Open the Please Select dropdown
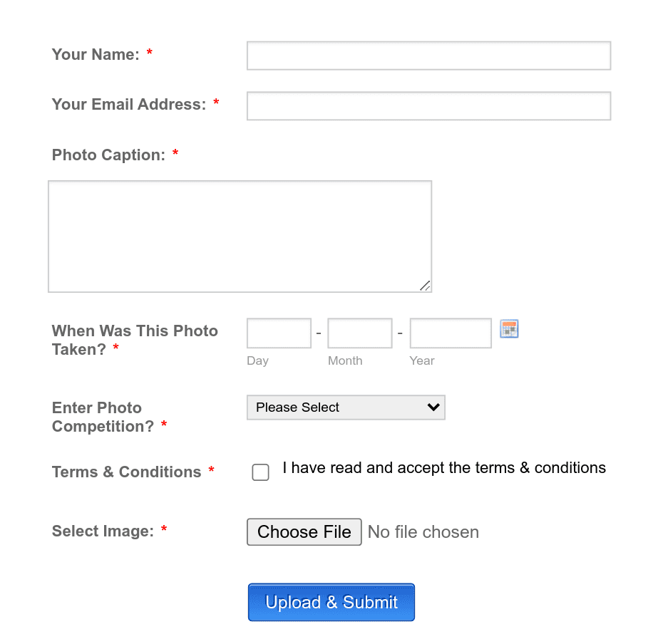Screen dimensions: 663x644 pyautogui.click(x=346, y=407)
